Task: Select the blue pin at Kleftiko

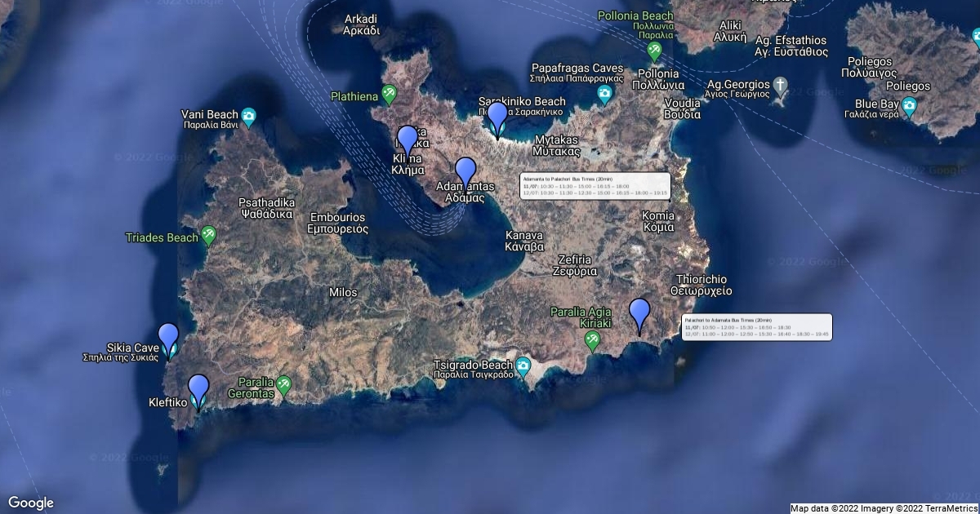Action: 198,390
